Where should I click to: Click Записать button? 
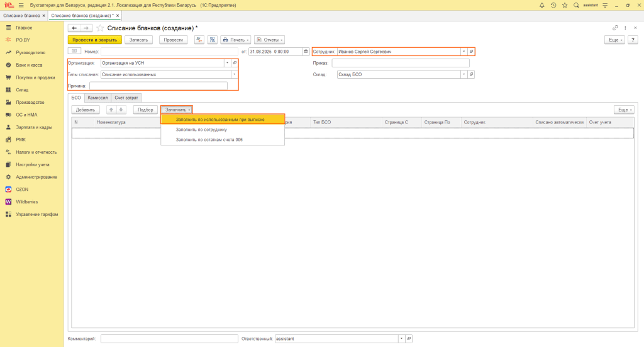pyautogui.click(x=139, y=40)
